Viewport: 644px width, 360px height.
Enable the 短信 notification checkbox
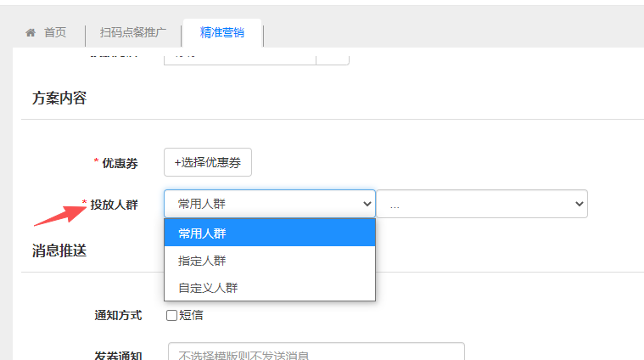[171, 316]
